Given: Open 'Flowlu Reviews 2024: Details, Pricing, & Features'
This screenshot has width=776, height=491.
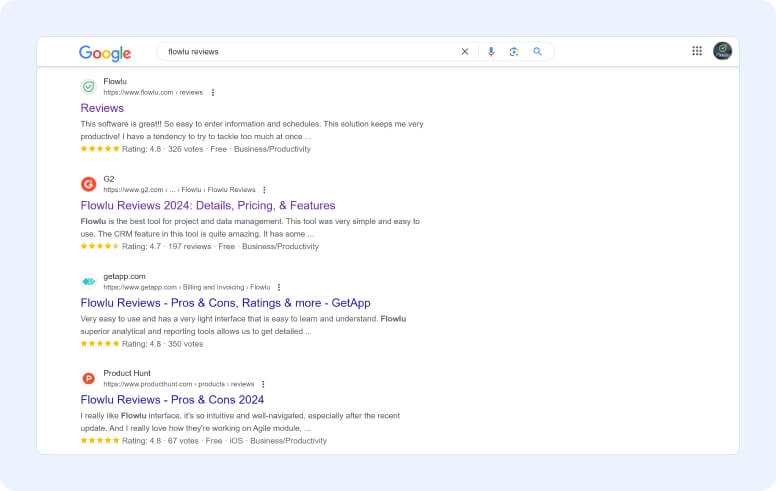Looking at the screenshot, I should 208,205.
